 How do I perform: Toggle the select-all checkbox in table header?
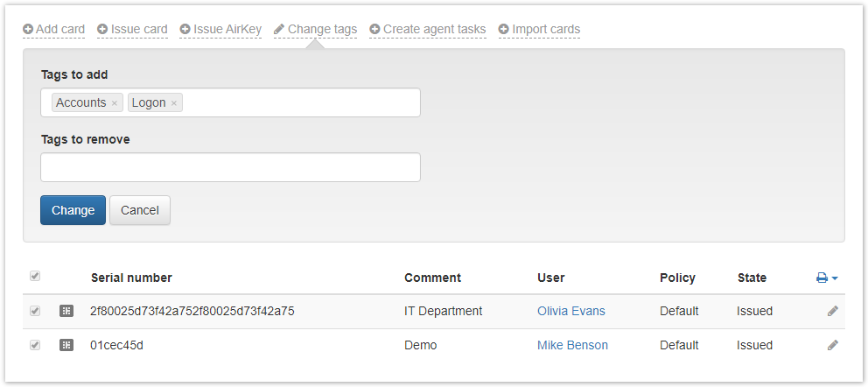point(35,276)
